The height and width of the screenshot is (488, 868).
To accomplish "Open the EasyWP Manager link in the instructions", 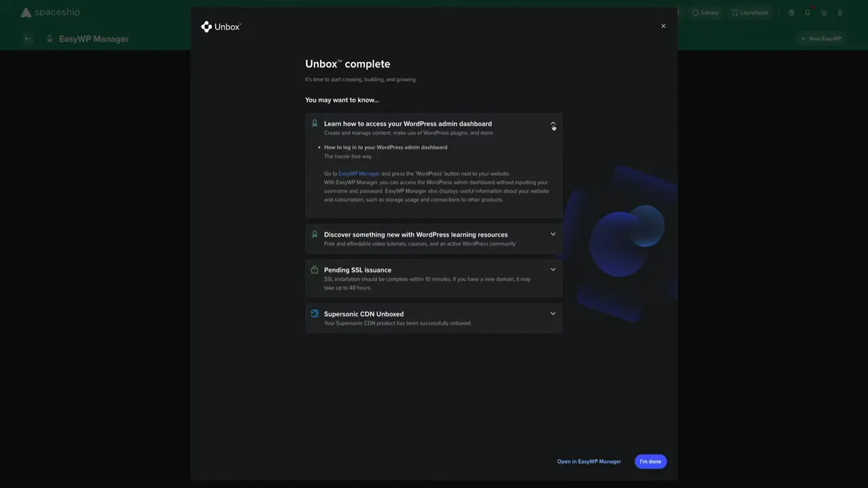I will click(x=359, y=174).
